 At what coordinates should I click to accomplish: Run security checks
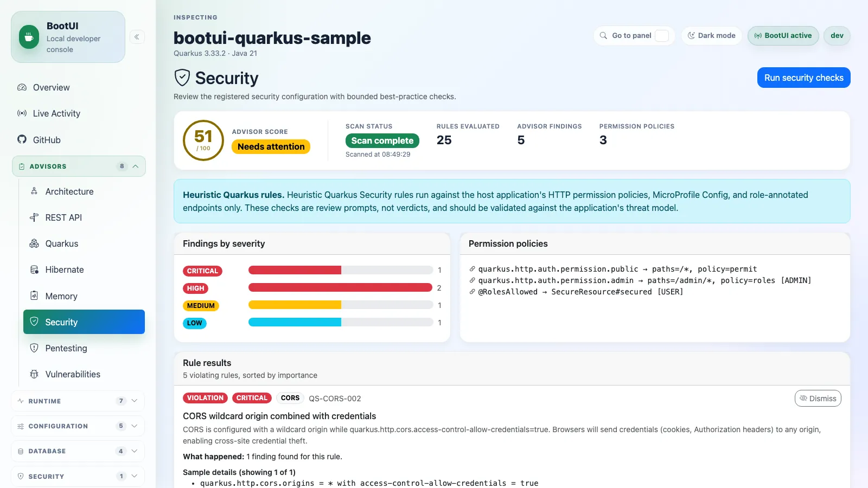[803, 78]
